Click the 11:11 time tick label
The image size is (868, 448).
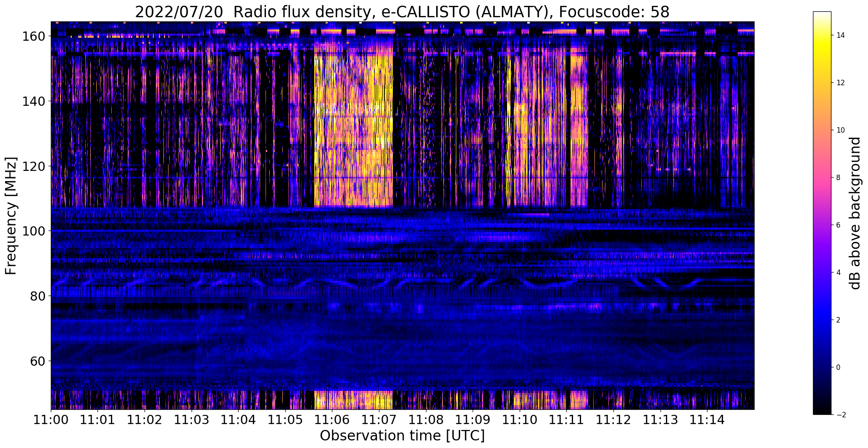tap(567, 419)
